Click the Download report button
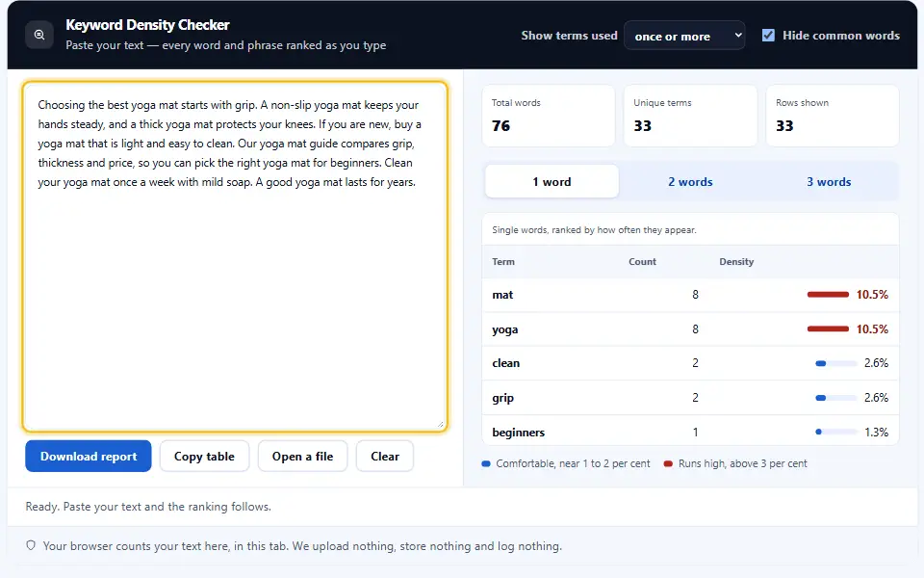 tap(89, 456)
